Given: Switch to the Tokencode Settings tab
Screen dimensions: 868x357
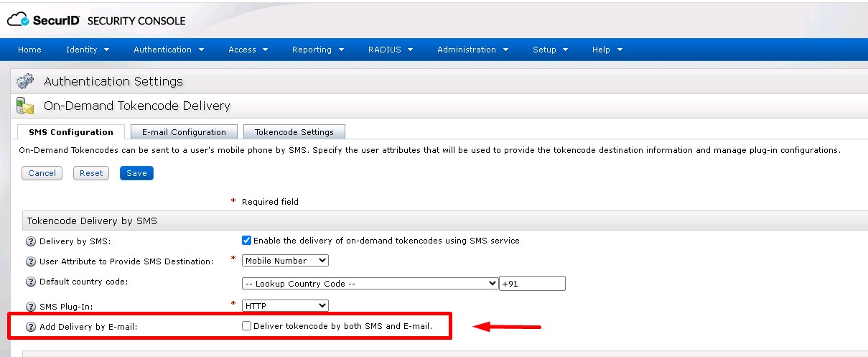Looking at the screenshot, I should click(x=294, y=132).
